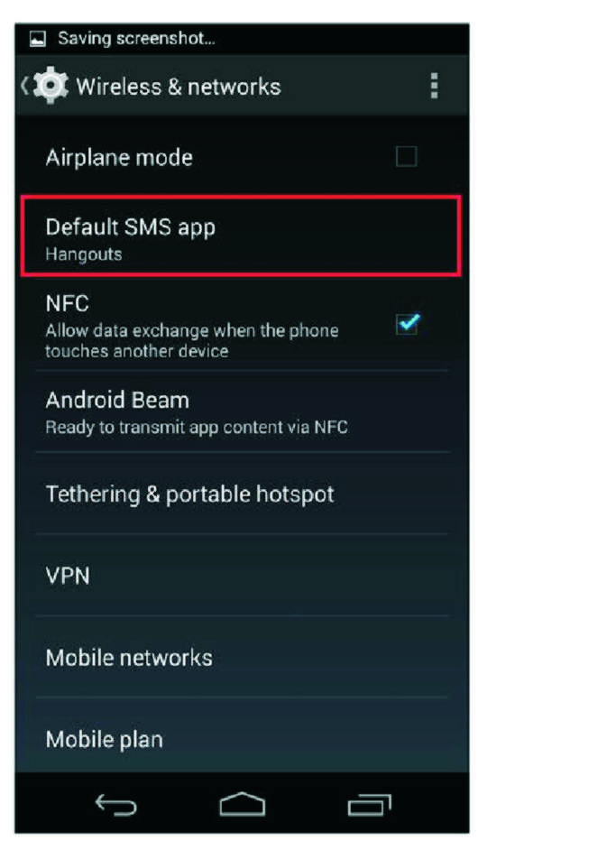
Task: Tap the Hangouts subtitle under Default SMS
Action: point(84,254)
